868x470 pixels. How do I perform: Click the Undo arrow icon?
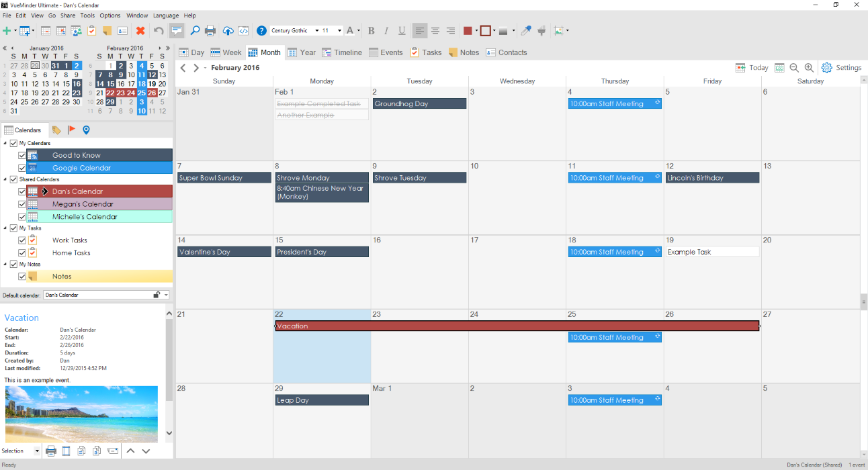click(x=159, y=30)
